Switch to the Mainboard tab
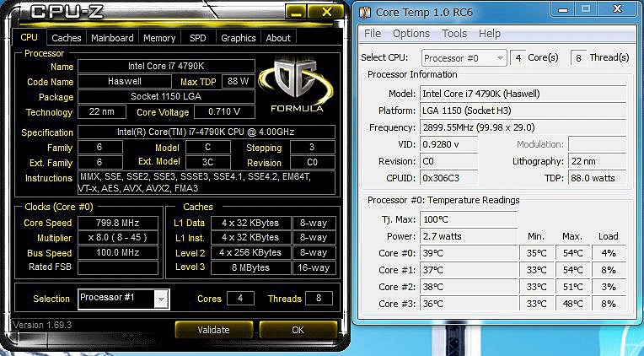Screen dimensions: 644x356 click(112, 38)
